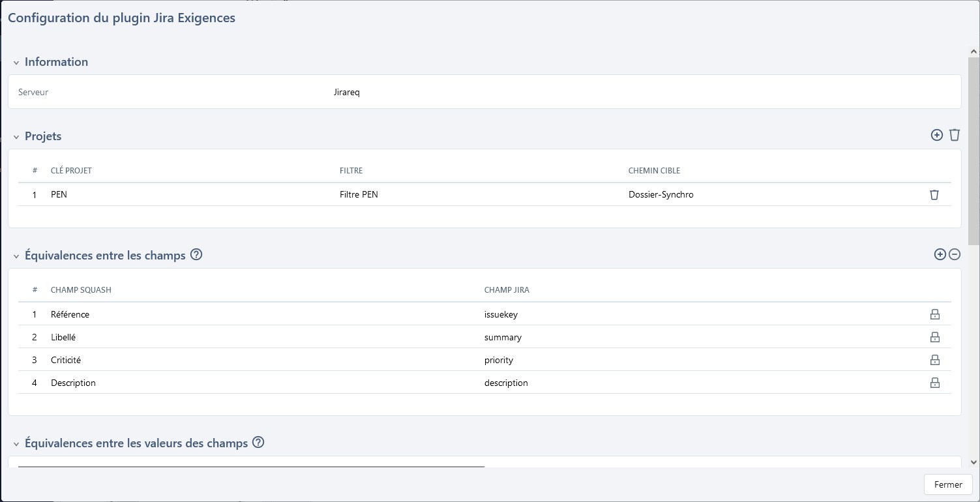This screenshot has width=980, height=502.
Task: Click the CHAMP JIRA column header
Action: 507,290
